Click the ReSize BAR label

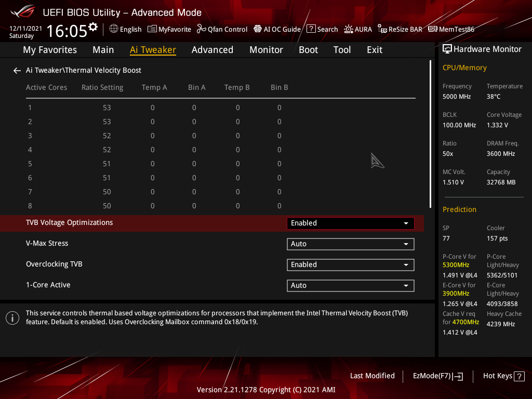tap(405, 29)
